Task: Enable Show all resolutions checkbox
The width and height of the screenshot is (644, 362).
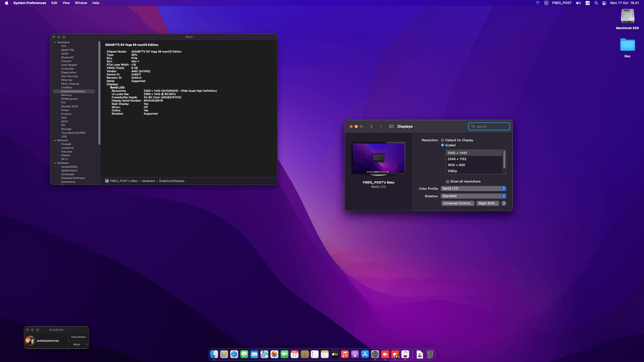Action: [447, 181]
